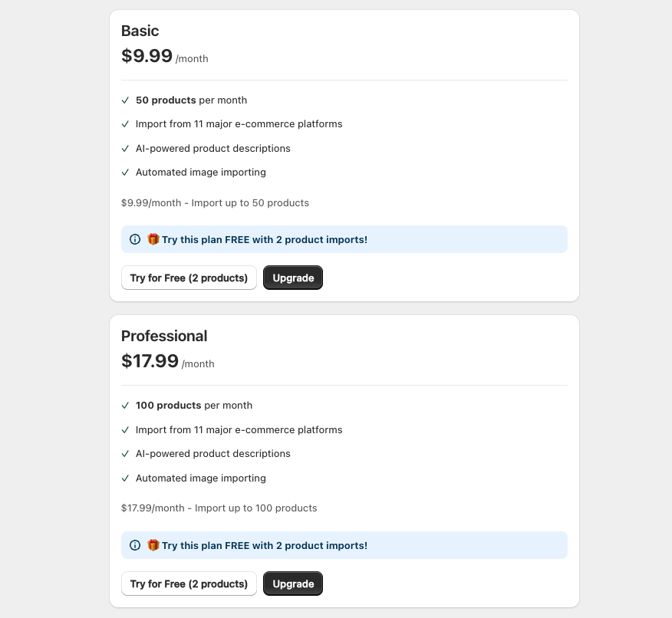This screenshot has height=618, width=672.
Task: Click the checkmark beside 100 products per month
Action: tap(126, 405)
